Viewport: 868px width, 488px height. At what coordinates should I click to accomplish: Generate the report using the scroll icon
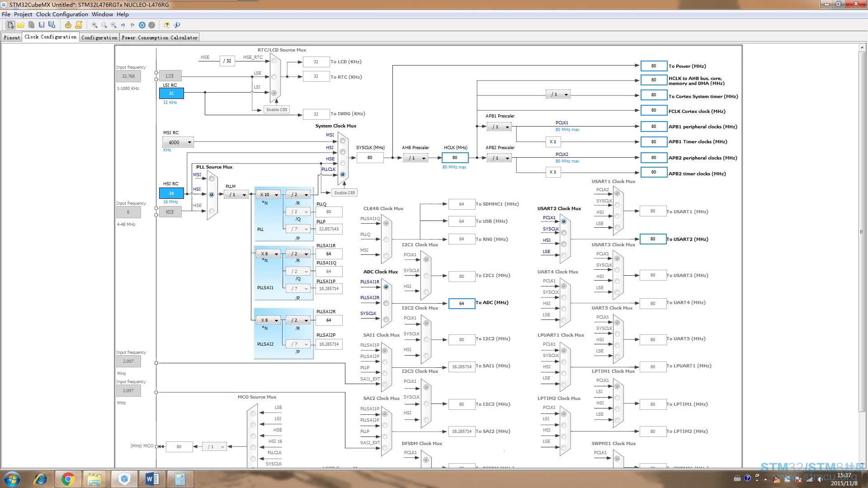(x=79, y=25)
